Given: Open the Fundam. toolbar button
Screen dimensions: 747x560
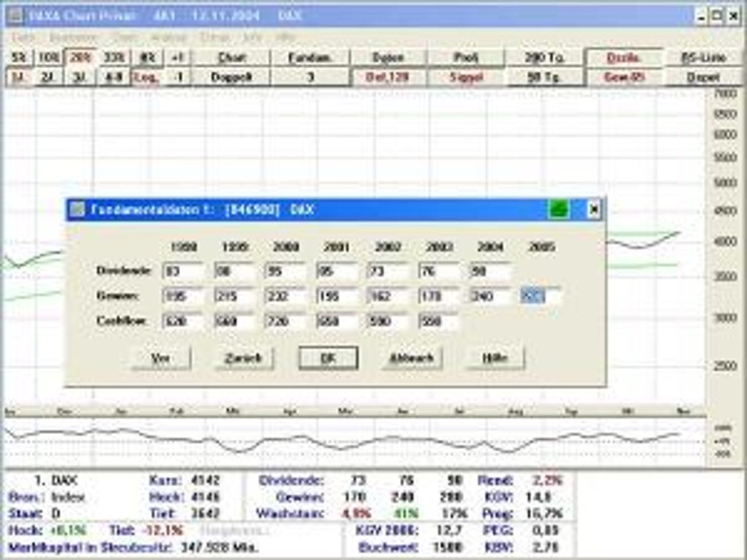Looking at the screenshot, I should pos(310,58).
